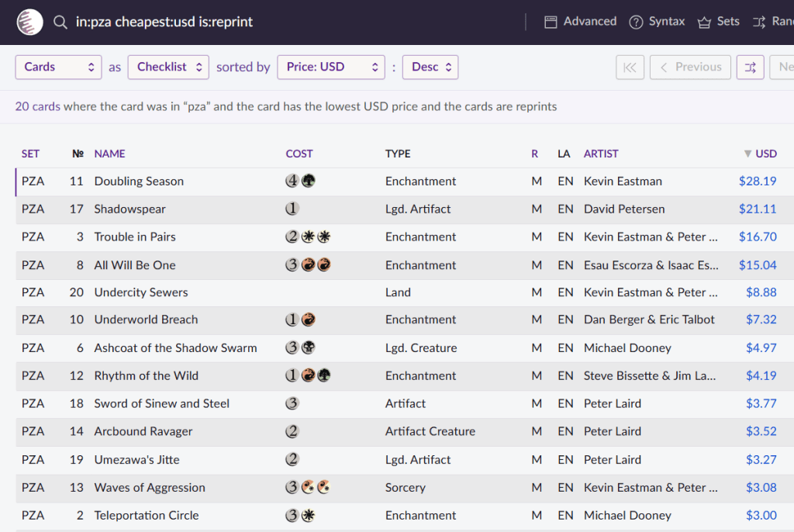The width and height of the screenshot is (794, 532).
Task: Change the Desc sort order dropdown
Action: click(430, 67)
